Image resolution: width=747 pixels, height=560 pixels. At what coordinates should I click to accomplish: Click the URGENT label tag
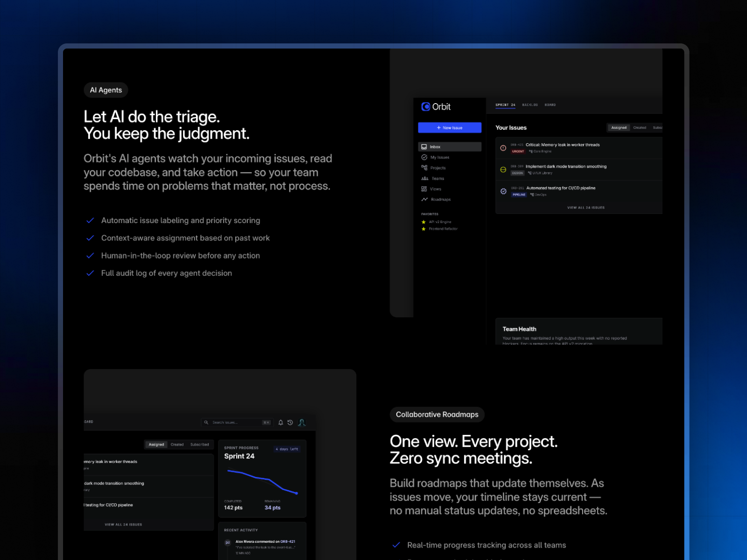pyautogui.click(x=518, y=151)
